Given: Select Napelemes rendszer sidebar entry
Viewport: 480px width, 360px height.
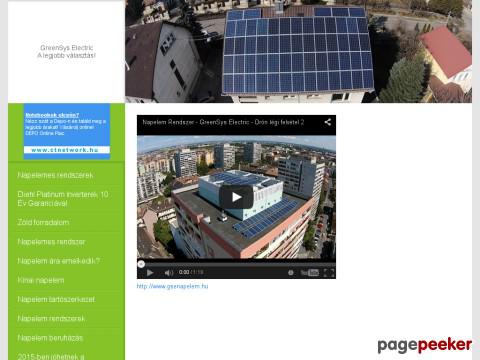Looking at the screenshot, I should [x=51, y=242].
